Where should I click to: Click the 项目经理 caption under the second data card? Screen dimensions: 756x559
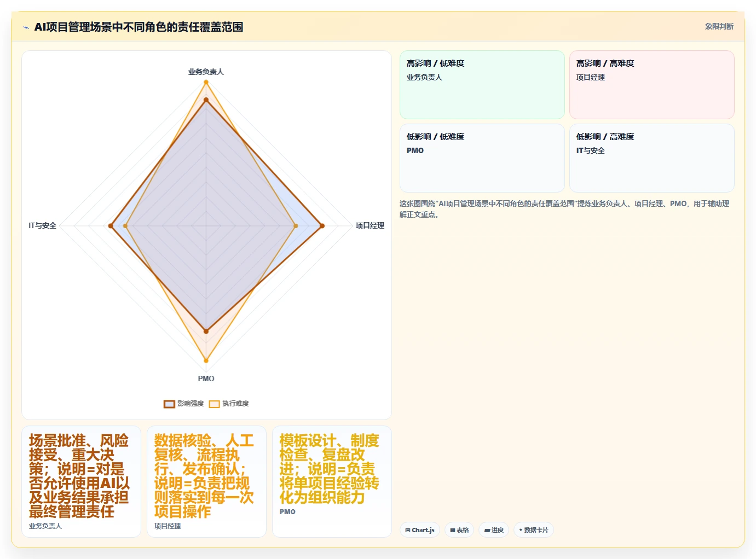click(x=168, y=526)
